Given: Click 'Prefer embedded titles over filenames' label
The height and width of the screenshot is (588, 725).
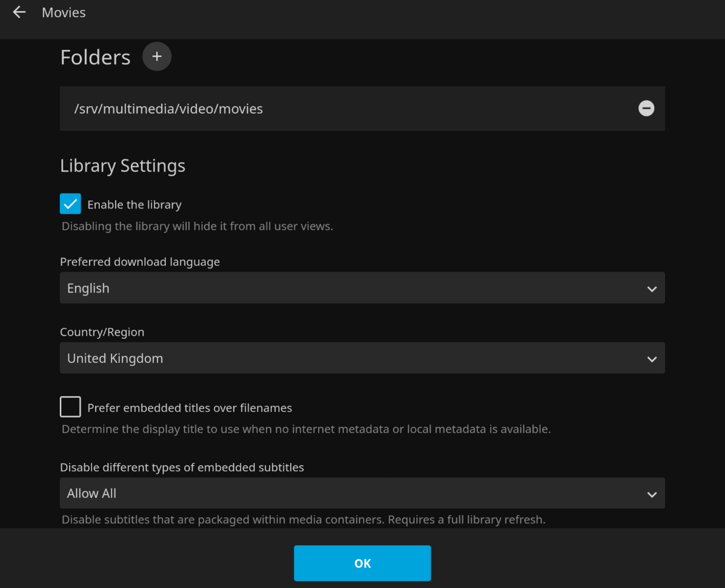Looking at the screenshot, I should coord(189,408).
